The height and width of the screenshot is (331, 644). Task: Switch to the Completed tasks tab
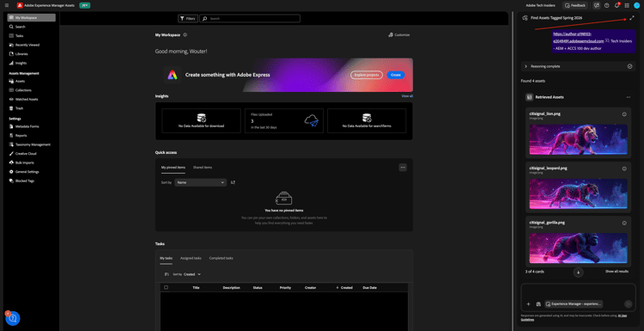[x=221, y=258]
